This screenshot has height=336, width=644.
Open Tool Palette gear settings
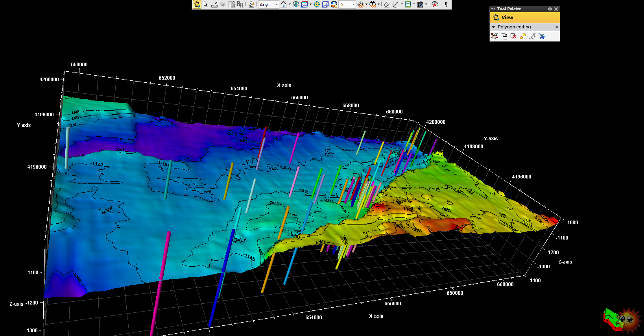tap(550, 9)
